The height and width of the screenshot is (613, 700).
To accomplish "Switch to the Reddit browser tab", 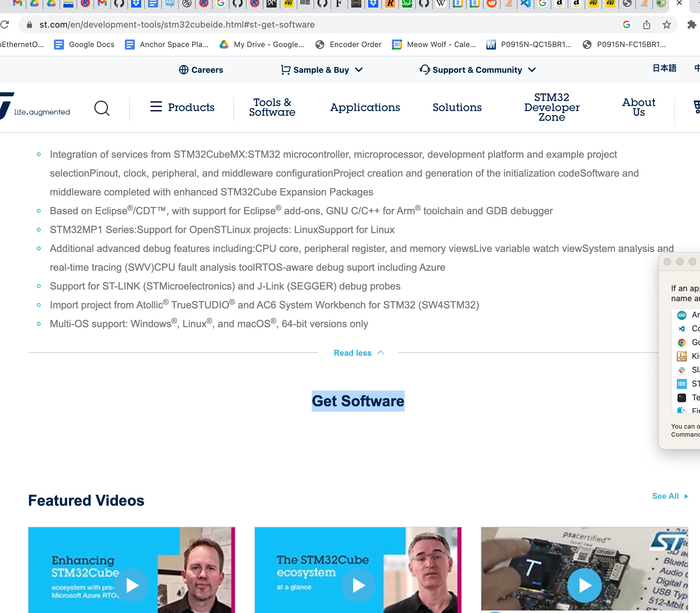I will tap(492, 3).
